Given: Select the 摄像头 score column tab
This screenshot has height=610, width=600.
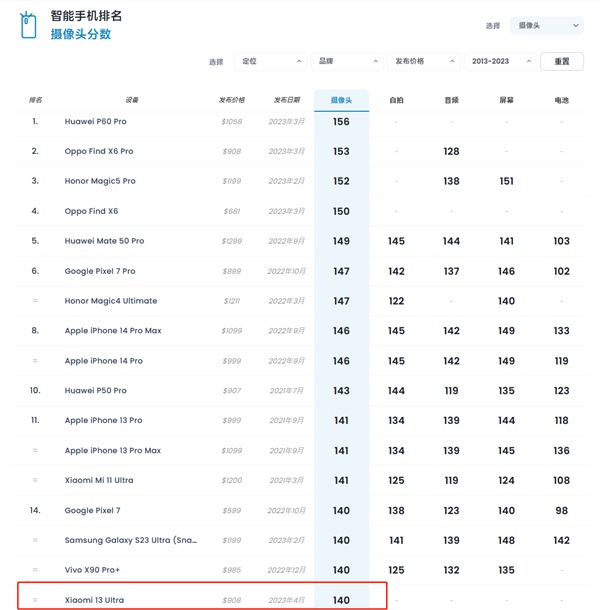Looking at the screenshot, I should (x=341, y=100).
